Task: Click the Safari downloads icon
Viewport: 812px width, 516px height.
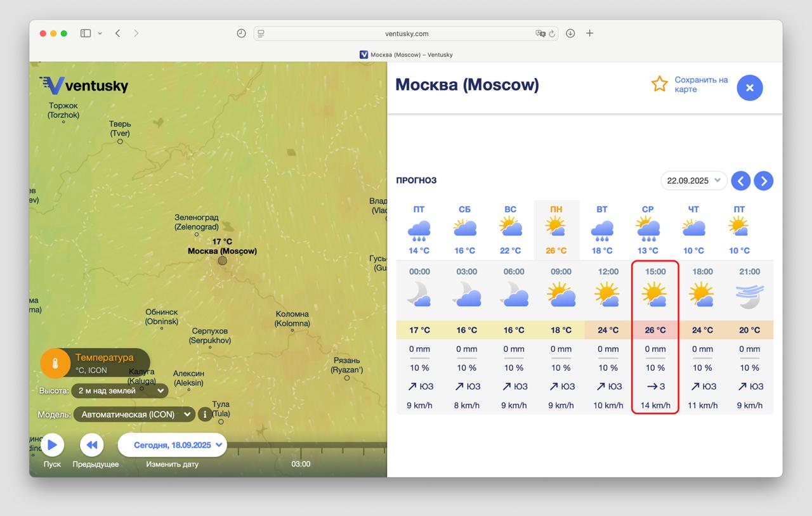Action: [x=570, y=33]
